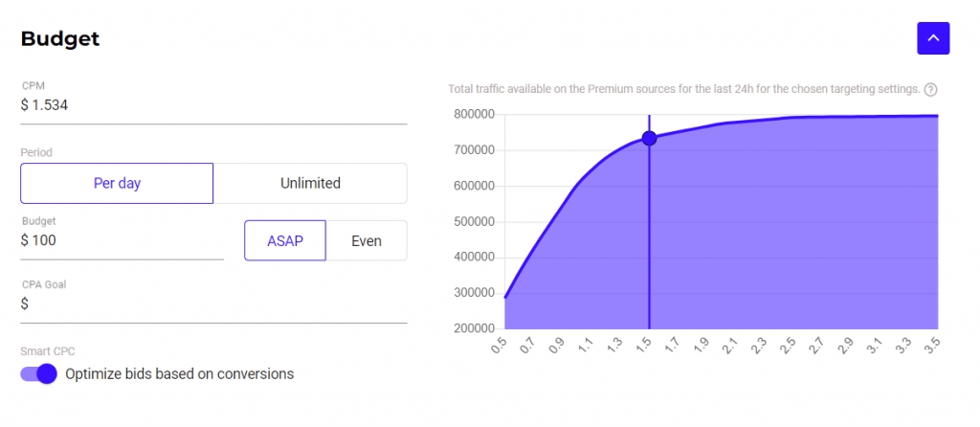980x427 pixels.
Task: Click the 1.1 label on chart x-axis
Action: (585, 347)
